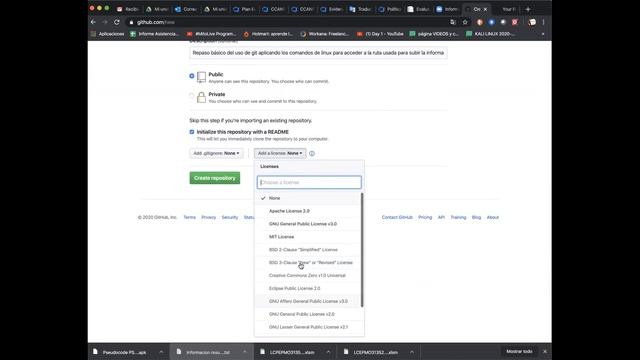Expand options for LCEFMO0135 xlsm download
Image resolution: width=640 pixels, height=360 pixels.
(328, 352)
